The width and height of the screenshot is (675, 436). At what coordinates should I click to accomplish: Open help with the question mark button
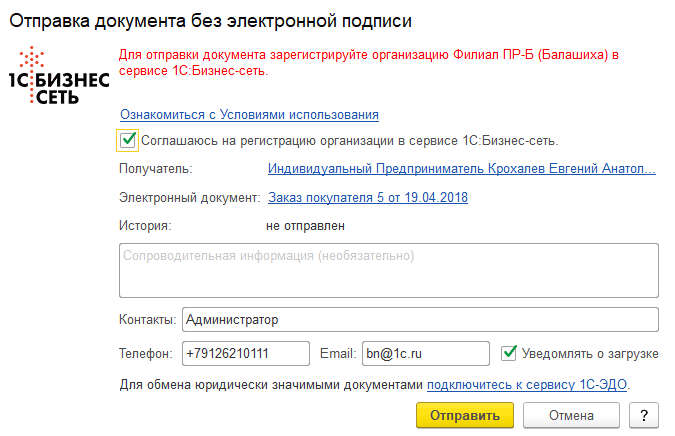click(645, 414)
